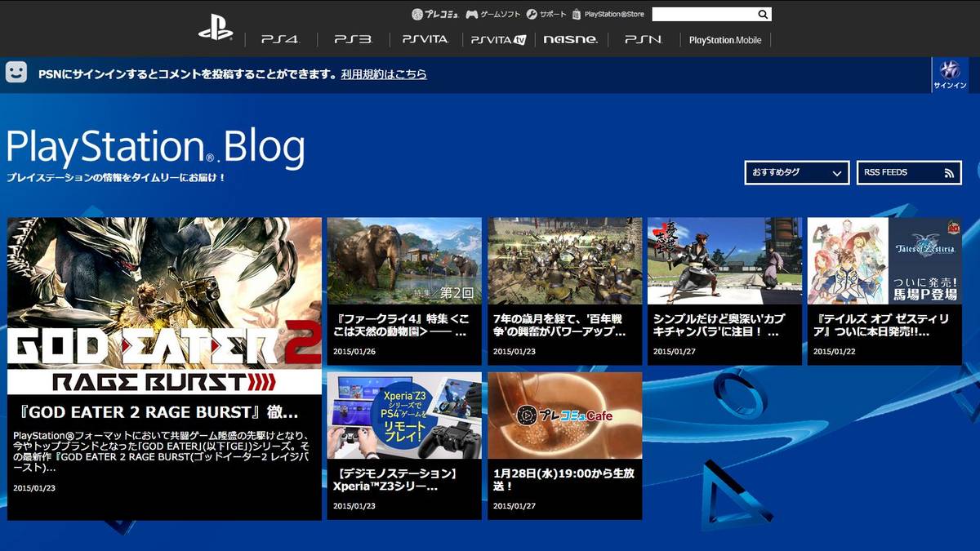Open the Xperia Z3 remote play thumbnail
Screen dimensions: 980x551
point(404,416)
